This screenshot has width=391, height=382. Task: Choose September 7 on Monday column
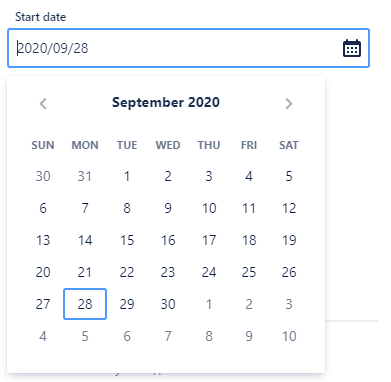(x=85, y=208)
